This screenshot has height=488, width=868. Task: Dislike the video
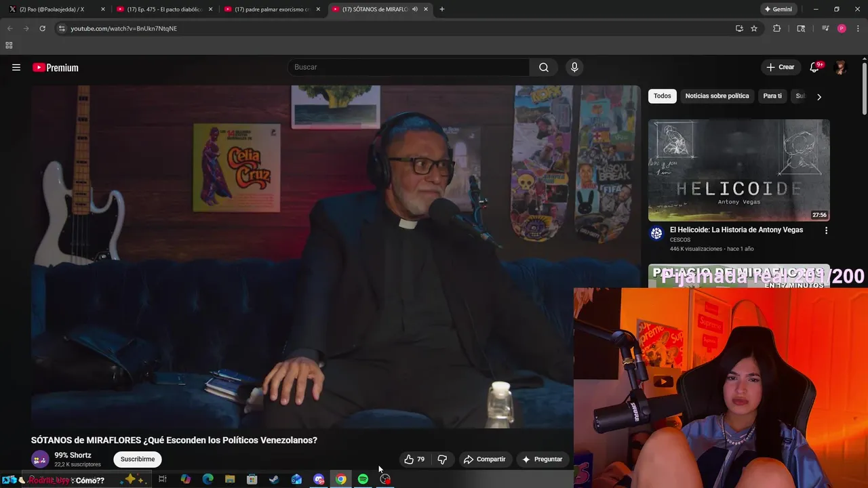(442, 459)
